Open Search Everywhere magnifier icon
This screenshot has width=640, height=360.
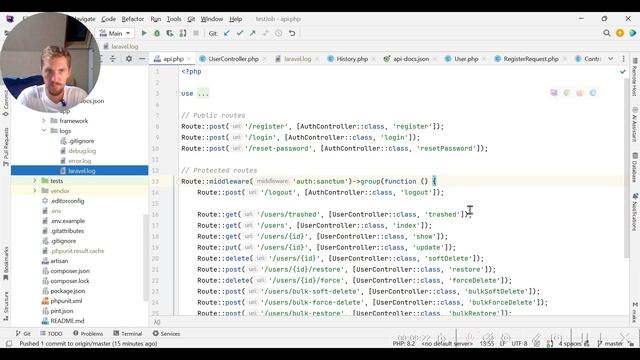pyautogui.click(x=607, y=33)
